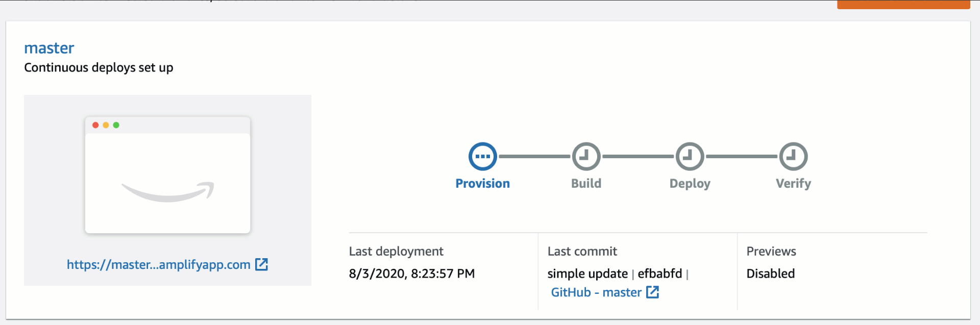
Task: Open the https://master...amplifyapp.com link
Action: coord(158,265)
